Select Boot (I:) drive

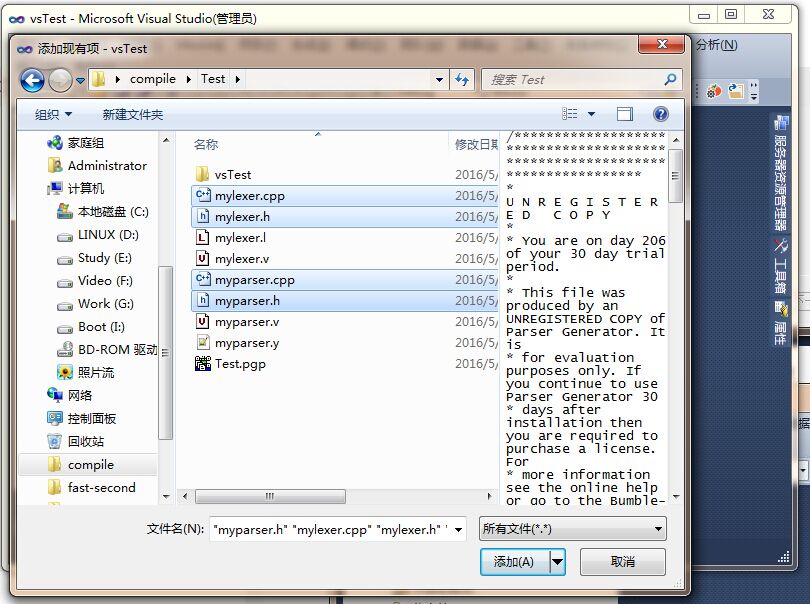pos(101,327)
